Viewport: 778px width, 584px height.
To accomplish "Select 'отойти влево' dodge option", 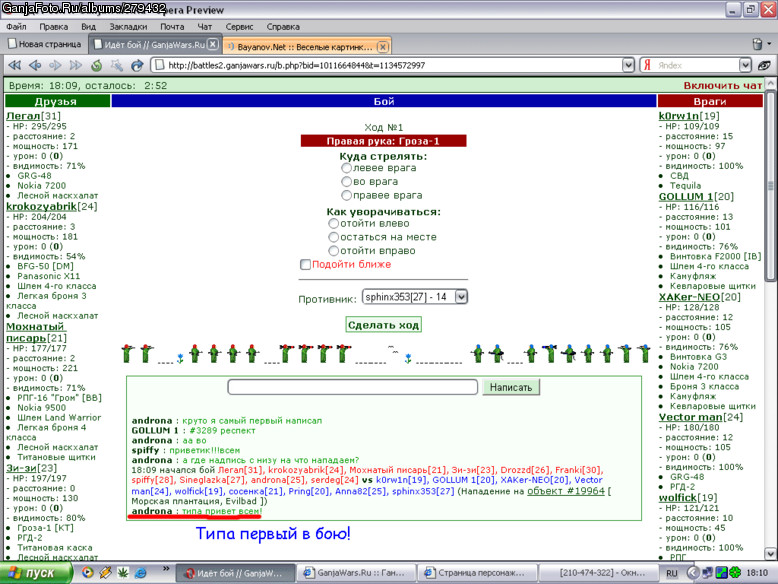I will pos(333,223).
